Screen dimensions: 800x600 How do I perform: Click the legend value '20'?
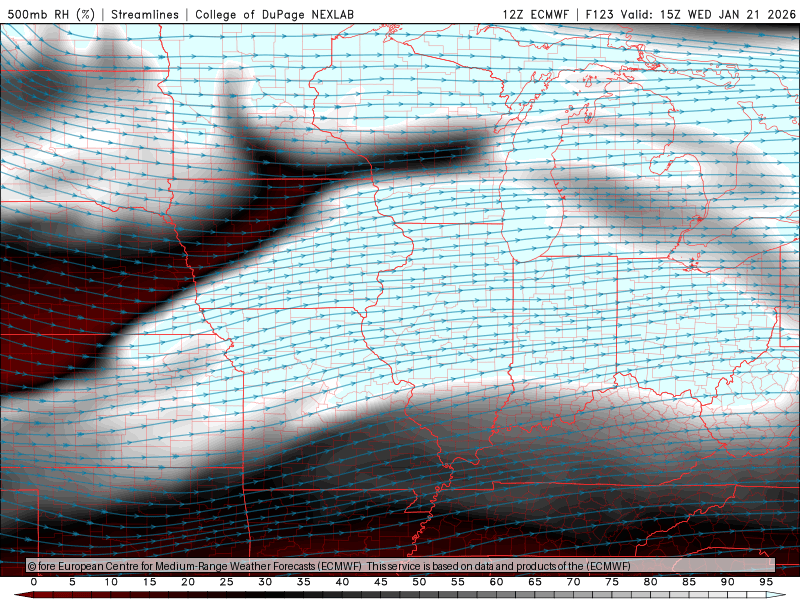pyautogui.click(x=188, y=582)
